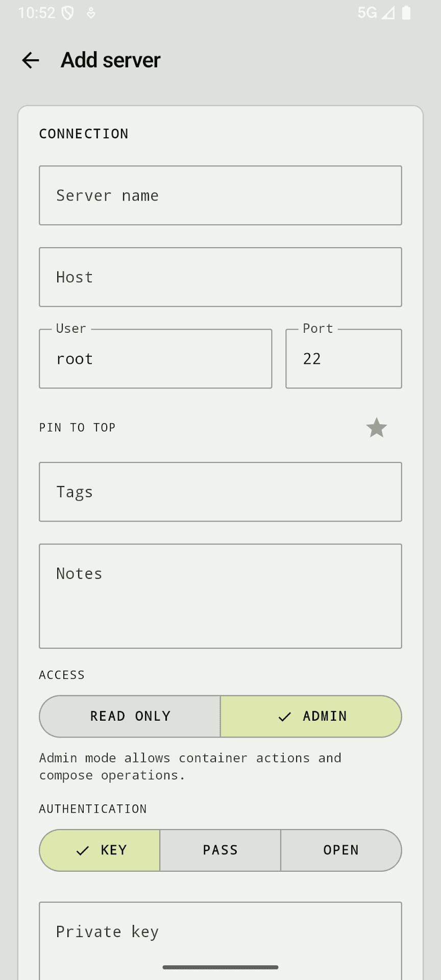Open the Server name input field
Screen dimensions: 441x980
click(x=220, y=195)
